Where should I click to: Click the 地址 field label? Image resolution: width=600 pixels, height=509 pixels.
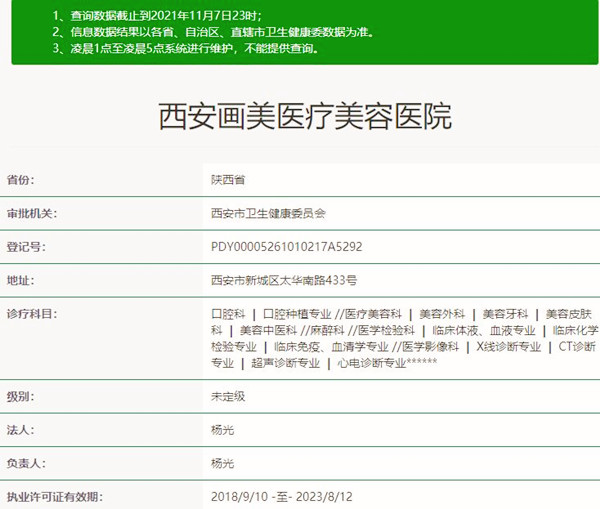(20, 281)
